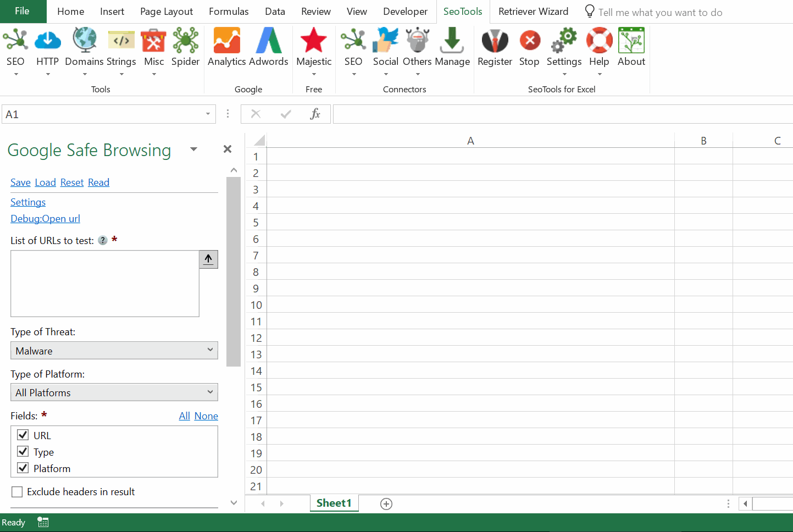Image resolution: width=793 pixels, height=532 pixels.
Task: Open the Settings link in pane
Action: point(28,202)
